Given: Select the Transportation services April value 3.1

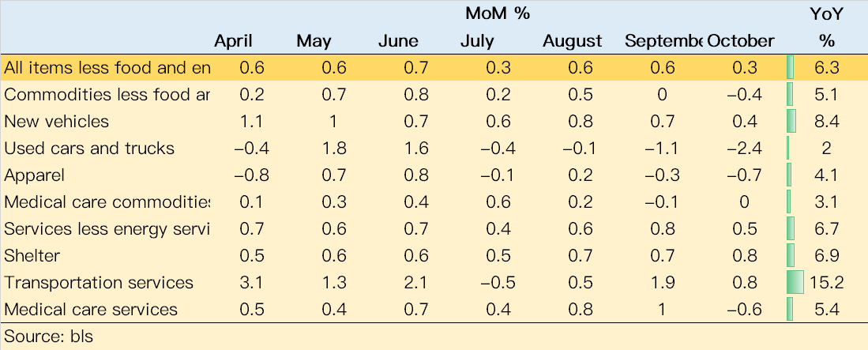Looking at the screenshot, I should pos(252,282).
